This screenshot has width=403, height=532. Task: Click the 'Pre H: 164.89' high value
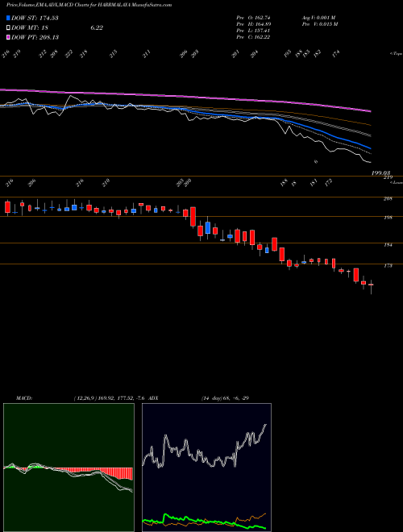(x=253, y=24)
